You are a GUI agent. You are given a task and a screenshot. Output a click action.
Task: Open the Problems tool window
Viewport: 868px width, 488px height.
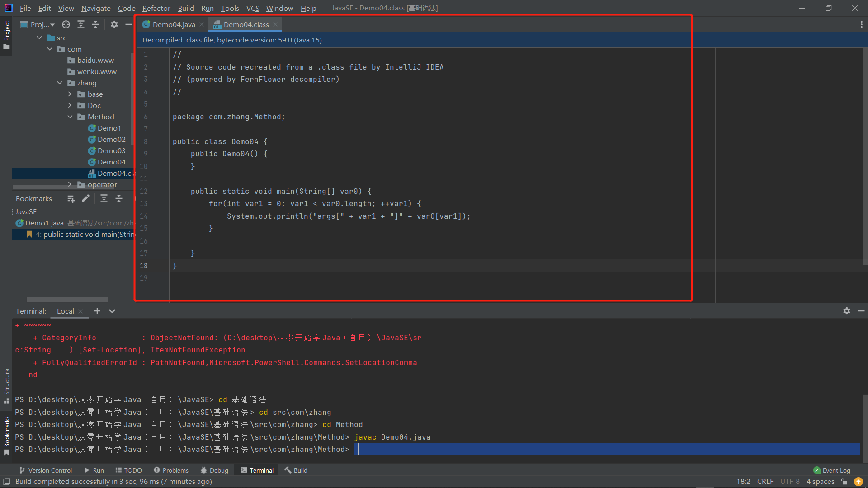171,470
